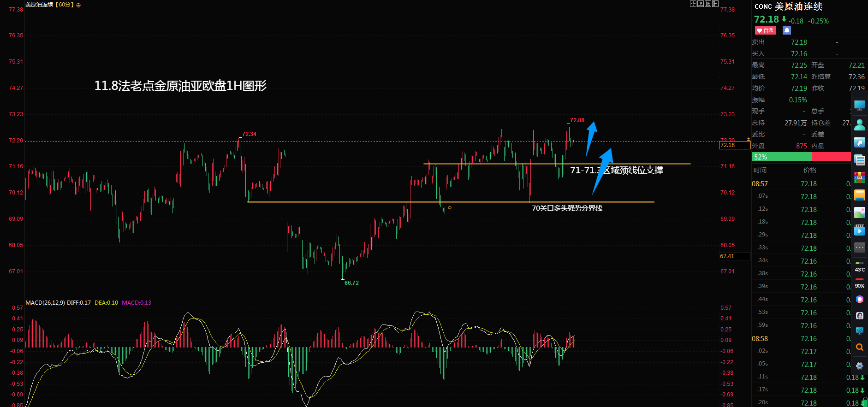Click the 均价 value 72.19
Viewport: 868px width, 407px height.
click(x=799, y=88)
